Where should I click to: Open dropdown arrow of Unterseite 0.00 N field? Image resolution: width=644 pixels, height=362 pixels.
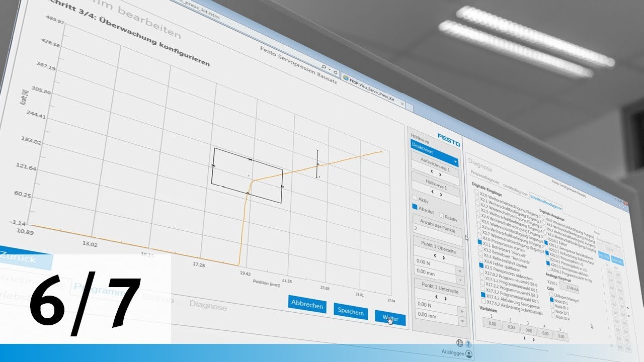[x=461, y=311]
